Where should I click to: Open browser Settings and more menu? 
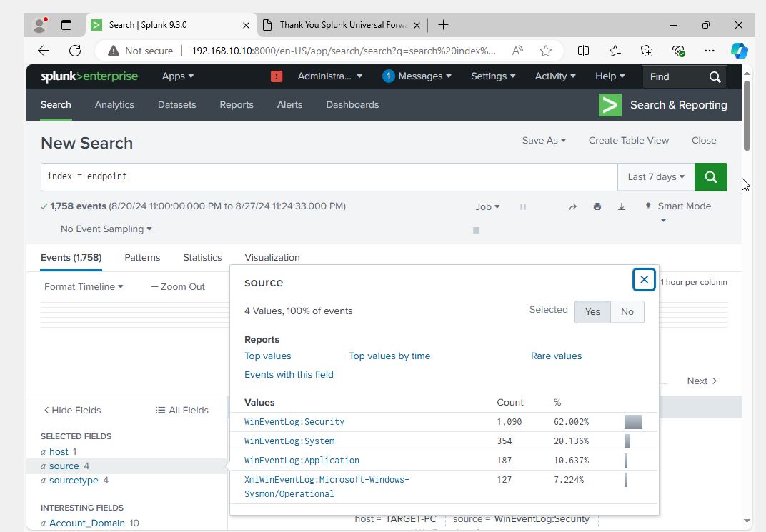[710, 51]
